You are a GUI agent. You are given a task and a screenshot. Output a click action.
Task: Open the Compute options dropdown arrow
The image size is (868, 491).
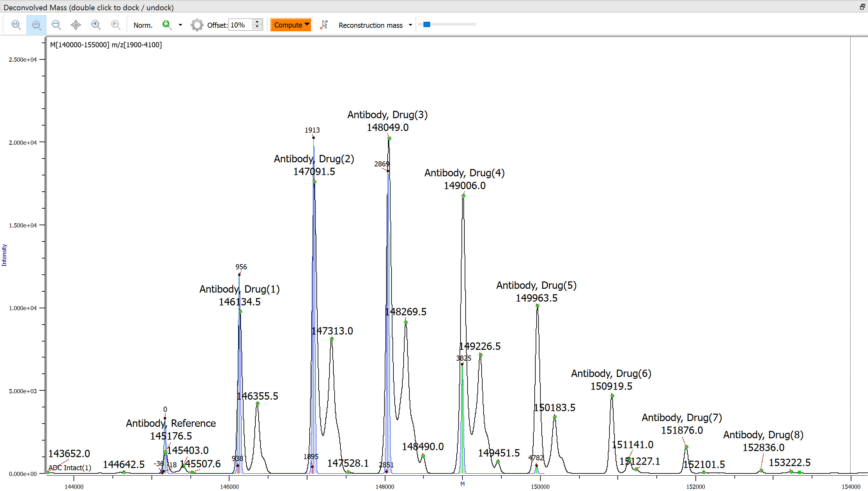(x=307, y=24)
